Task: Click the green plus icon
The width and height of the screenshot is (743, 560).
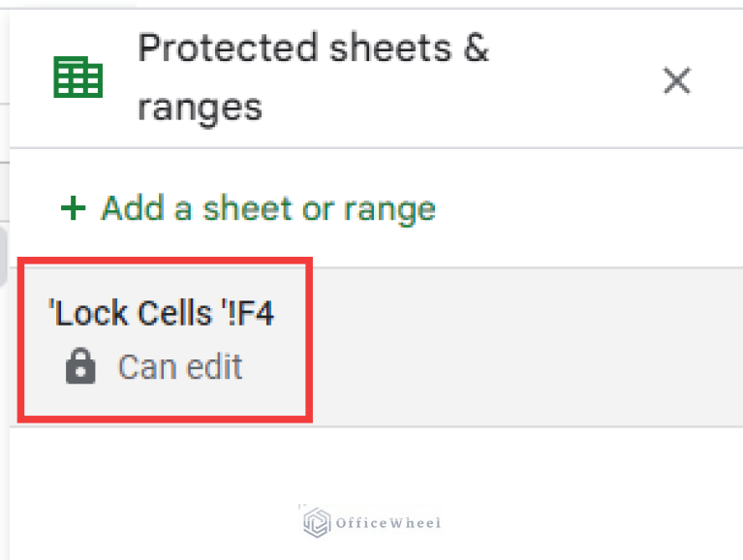Action: coord(73,207)
